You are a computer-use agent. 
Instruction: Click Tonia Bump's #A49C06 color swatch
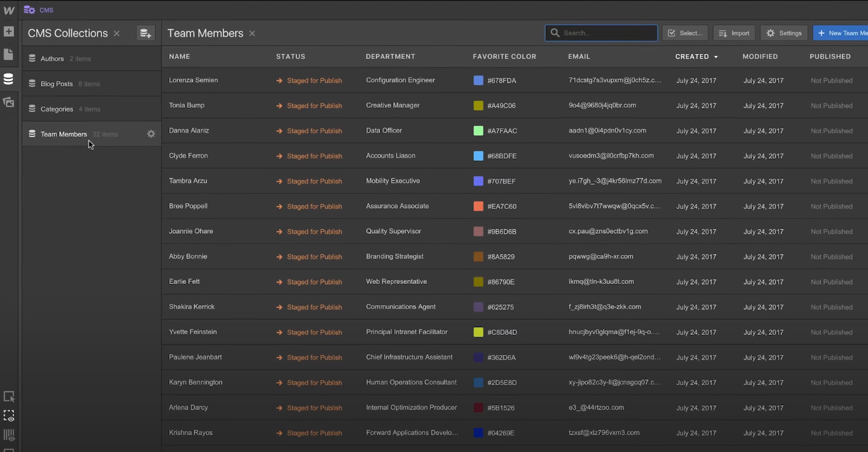click(478, 106)
